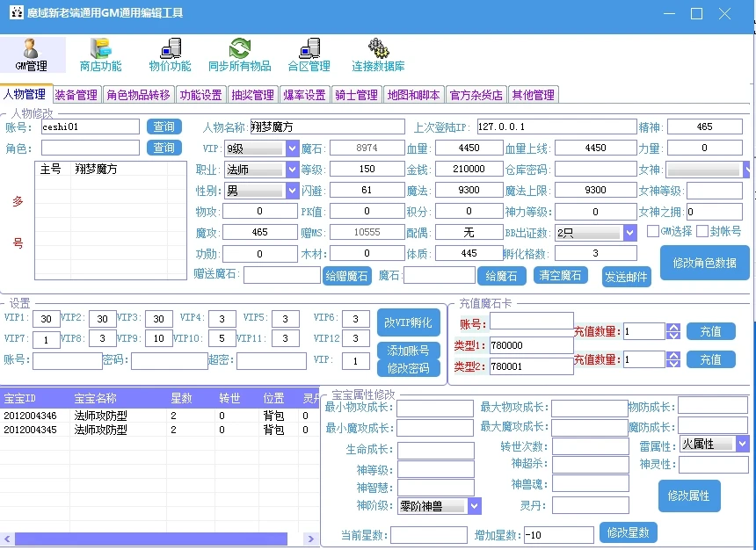Click the pet list scroll-left arrow
Screen dimensions: 756x550
point(7,539)
